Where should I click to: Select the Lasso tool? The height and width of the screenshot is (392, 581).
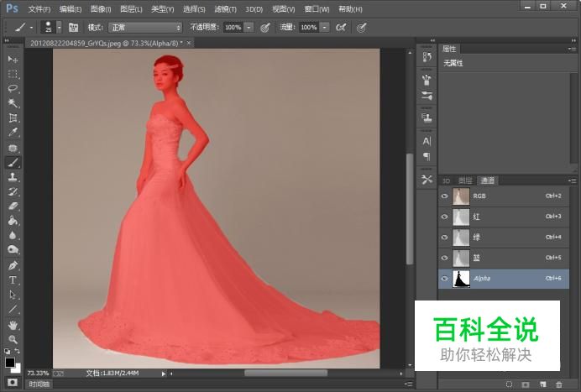tap(13, 88)
